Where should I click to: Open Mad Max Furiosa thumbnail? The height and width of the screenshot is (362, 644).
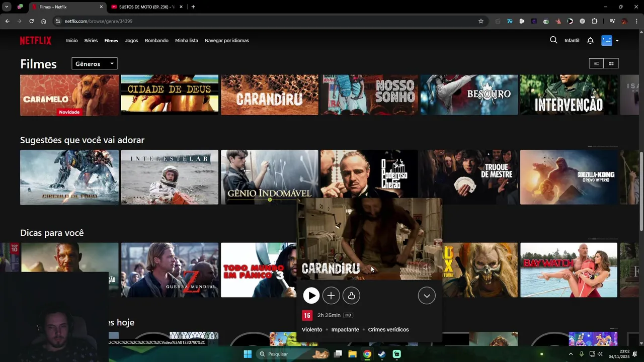(x=480, y=270)
